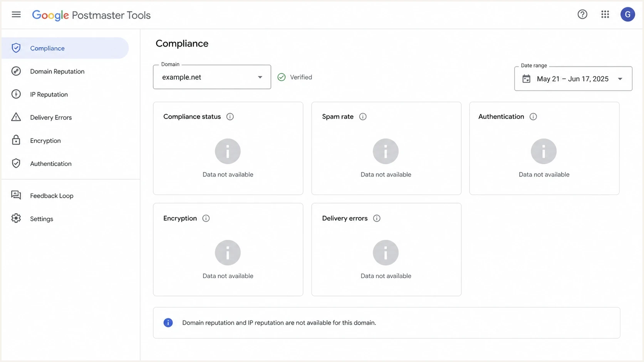Screen dimensions: 644x362
Task: Click the blue info icon in bottom banner
Action: coord(168,323)
